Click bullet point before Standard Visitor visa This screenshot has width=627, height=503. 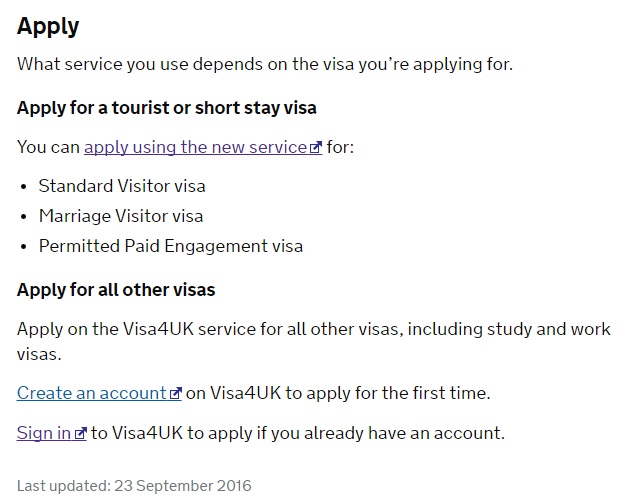[x=24, y=187]
